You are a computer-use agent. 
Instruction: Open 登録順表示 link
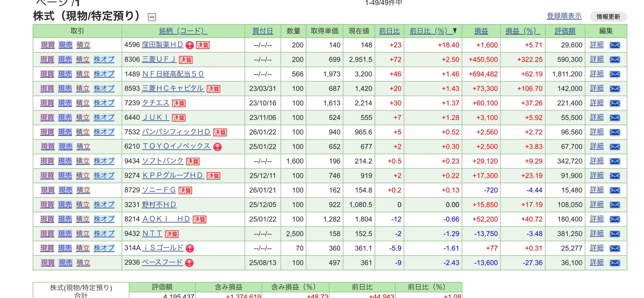(x=564, y=16)
